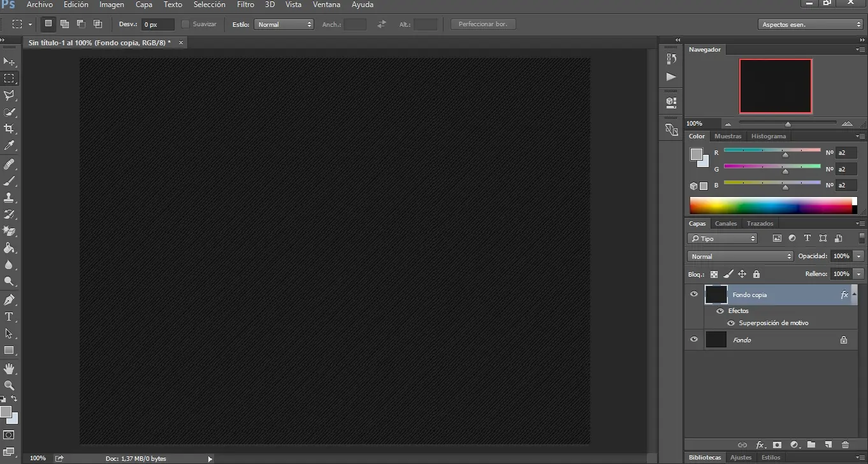Toggle visibility of Efectos
The width and height of the screenshot is (868, 464).
(720, 311)
